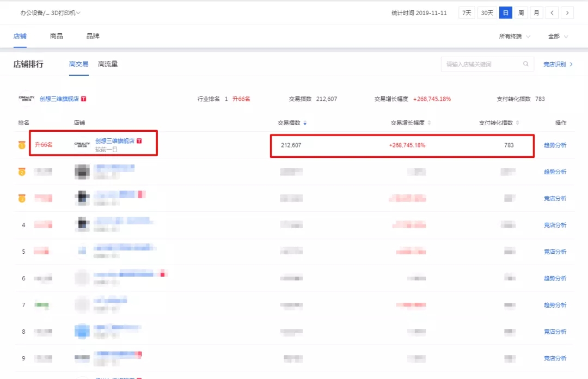588x379 pixels.
Task: Expand the 全部 filter dropdown
Action: [558, 36]
